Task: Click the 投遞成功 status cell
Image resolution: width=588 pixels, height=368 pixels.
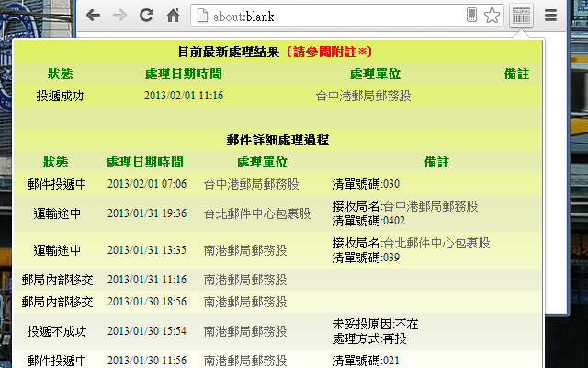Action: tap(60, 96)
